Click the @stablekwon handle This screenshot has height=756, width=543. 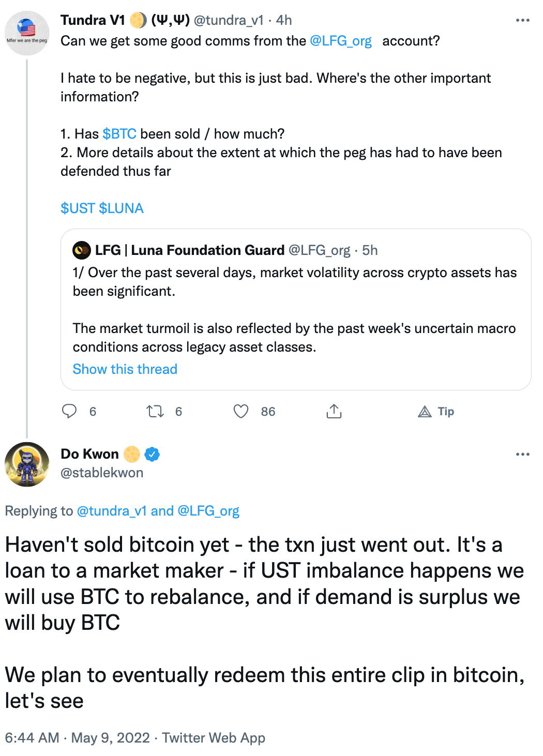click(x=102, y=473)
